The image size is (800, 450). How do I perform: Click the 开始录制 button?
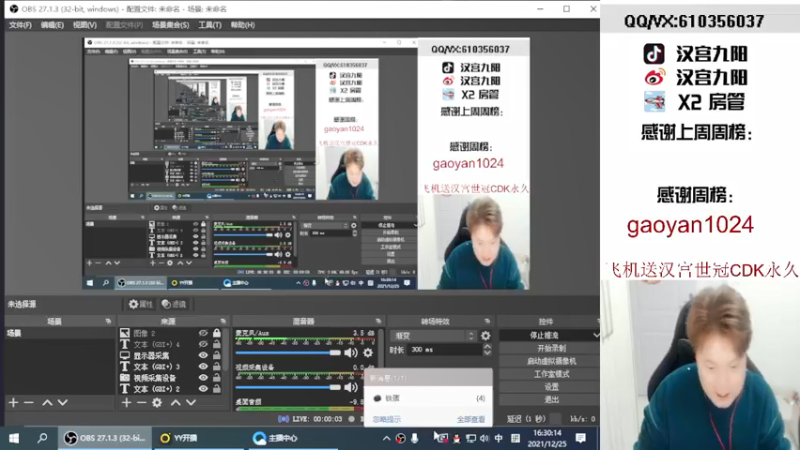(x=550, y=348)
